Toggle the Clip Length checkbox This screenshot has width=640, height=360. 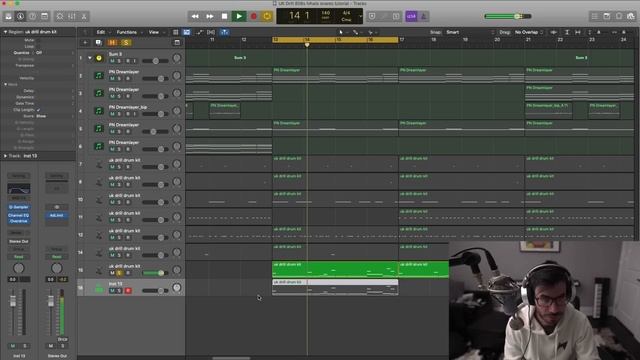38,110
